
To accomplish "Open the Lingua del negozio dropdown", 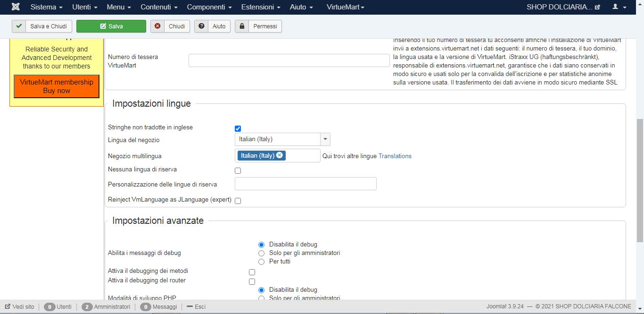I will point(325,139).
